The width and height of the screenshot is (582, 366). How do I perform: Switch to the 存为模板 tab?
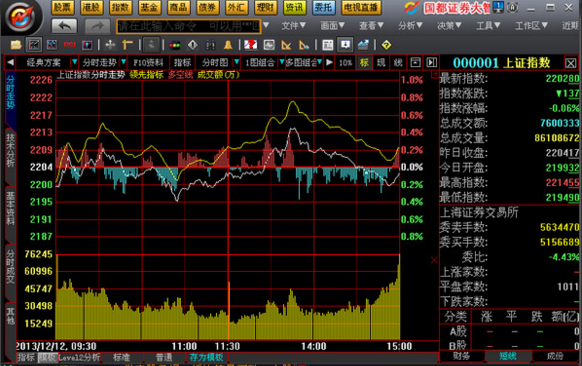coord(206,357)
